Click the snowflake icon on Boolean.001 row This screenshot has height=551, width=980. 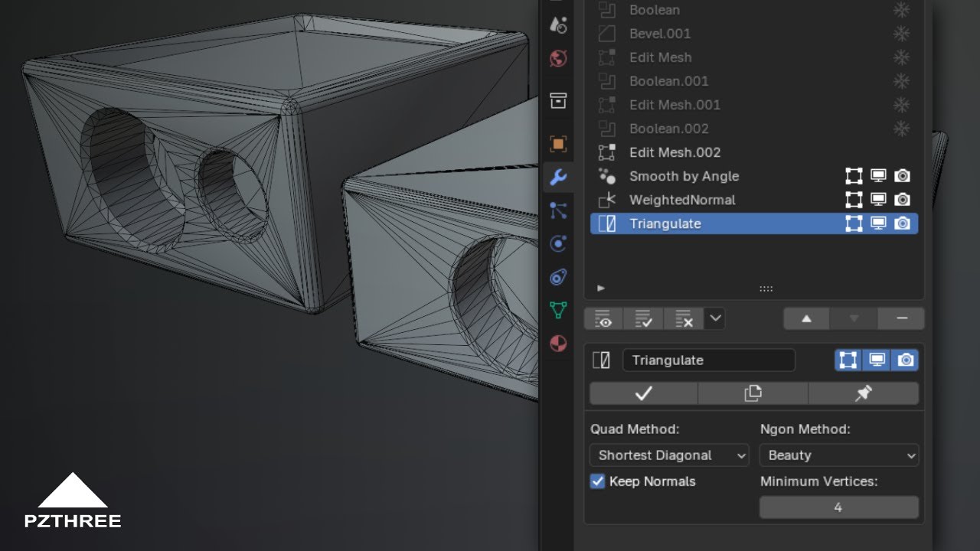(x=902, y=81)
